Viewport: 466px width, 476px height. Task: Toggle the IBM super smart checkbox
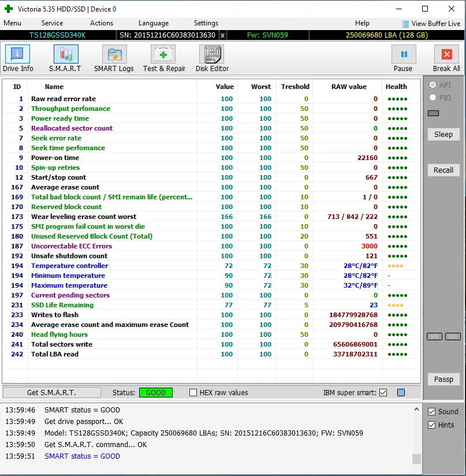(383, 392)
